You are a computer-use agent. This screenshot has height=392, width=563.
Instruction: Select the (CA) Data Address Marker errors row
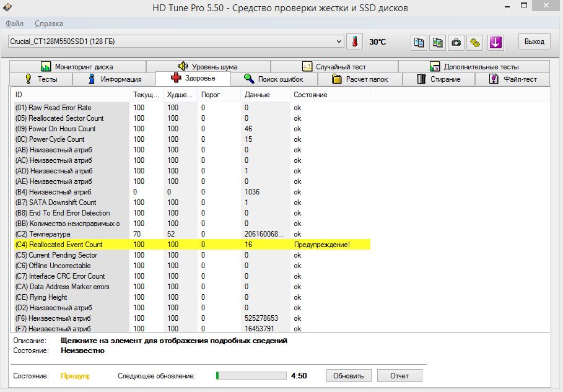(x=191, y=287)
